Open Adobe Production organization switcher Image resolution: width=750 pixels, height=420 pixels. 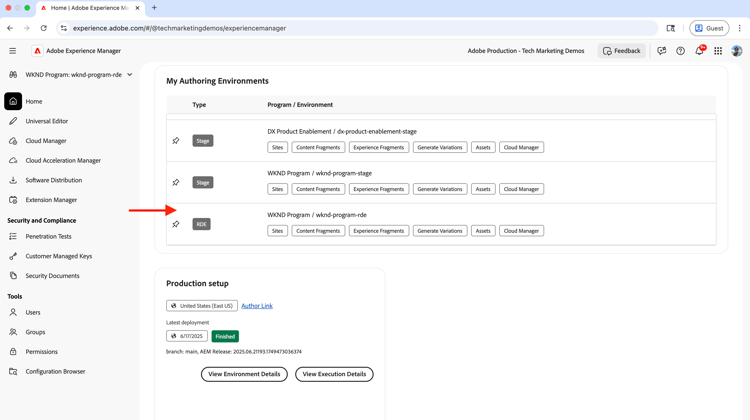point(526,51)
